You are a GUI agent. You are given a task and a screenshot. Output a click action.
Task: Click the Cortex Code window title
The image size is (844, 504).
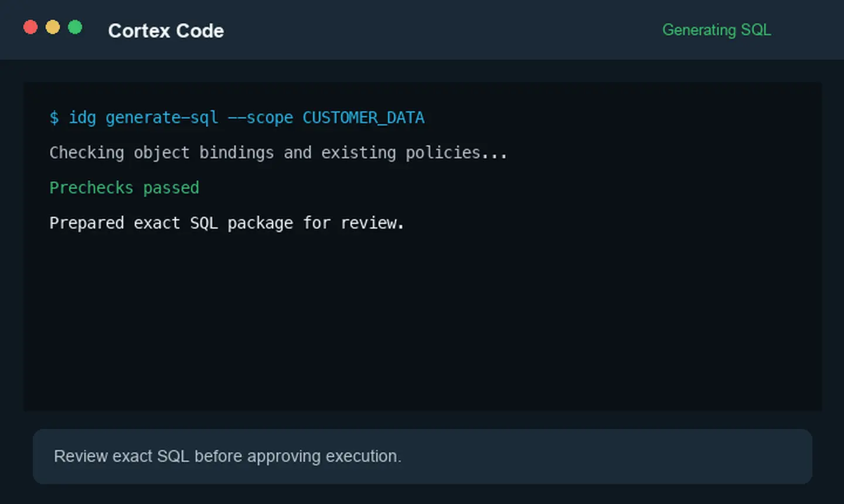(166, 30)
